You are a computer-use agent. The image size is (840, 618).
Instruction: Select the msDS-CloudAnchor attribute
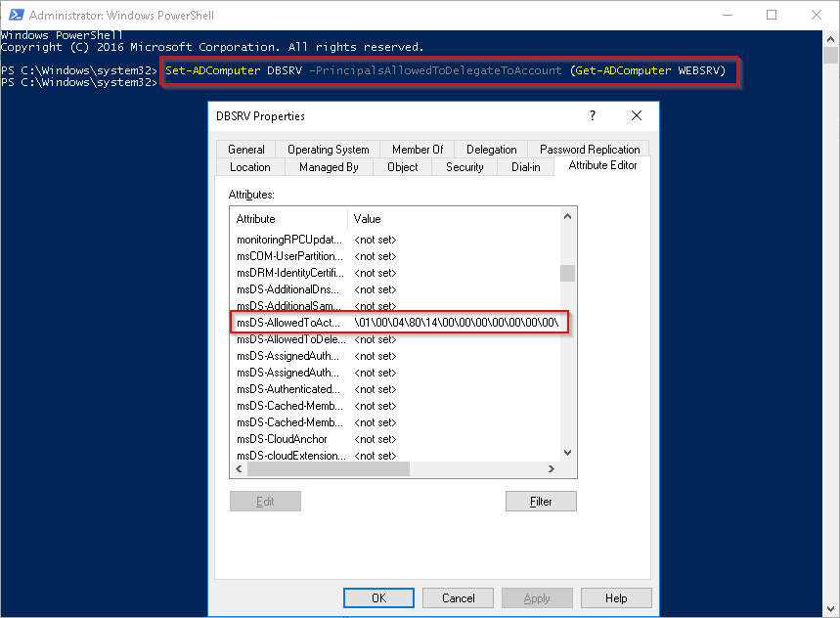282,439
